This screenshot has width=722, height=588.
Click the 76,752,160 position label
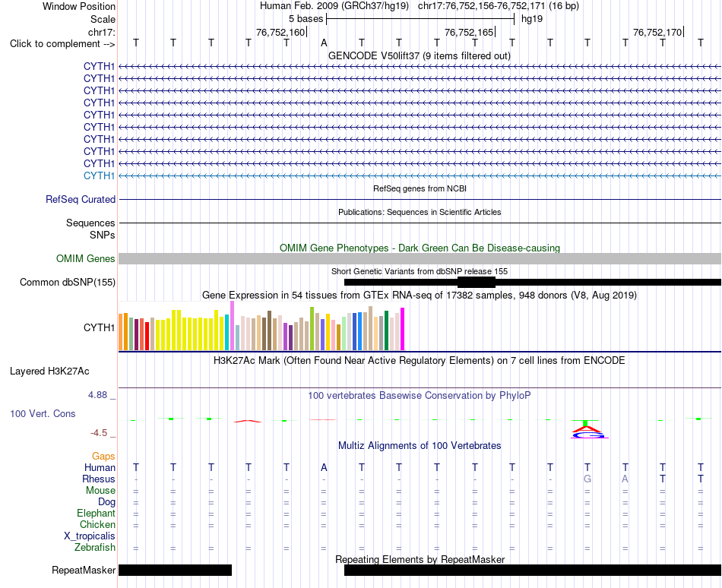pyautogui.click(x=280, y=32)
